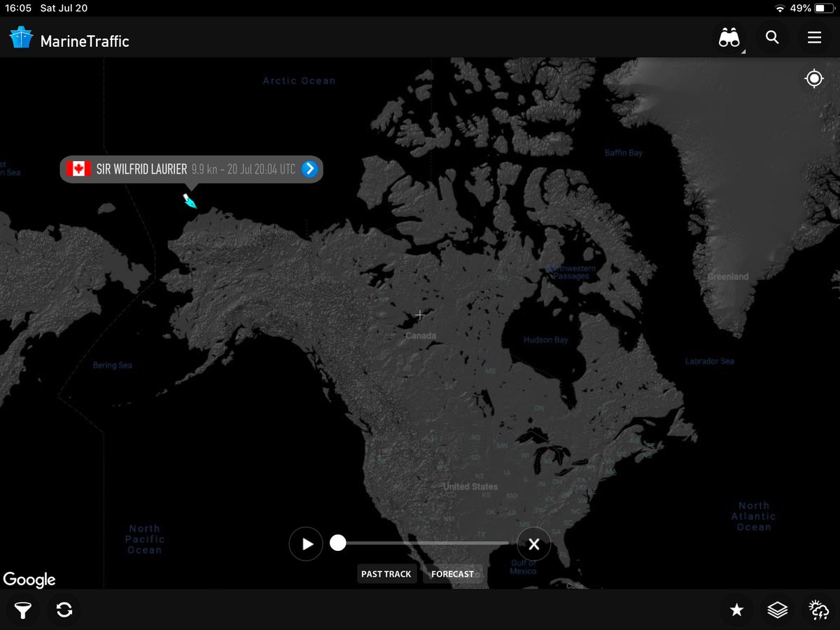Expand vessel details with the blue arrow
The height and width of the screenshot is (630, 840).
point(309,169)
